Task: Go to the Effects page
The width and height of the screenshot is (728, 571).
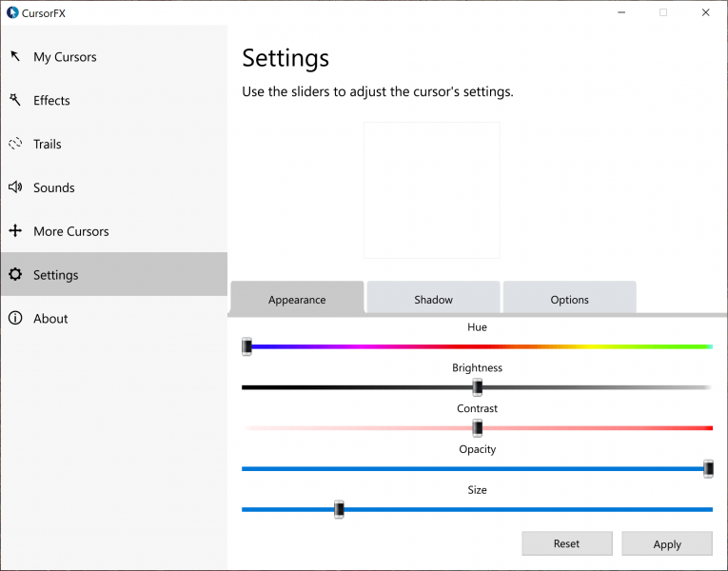Action: pyautogui.click(x=114, y=100)
